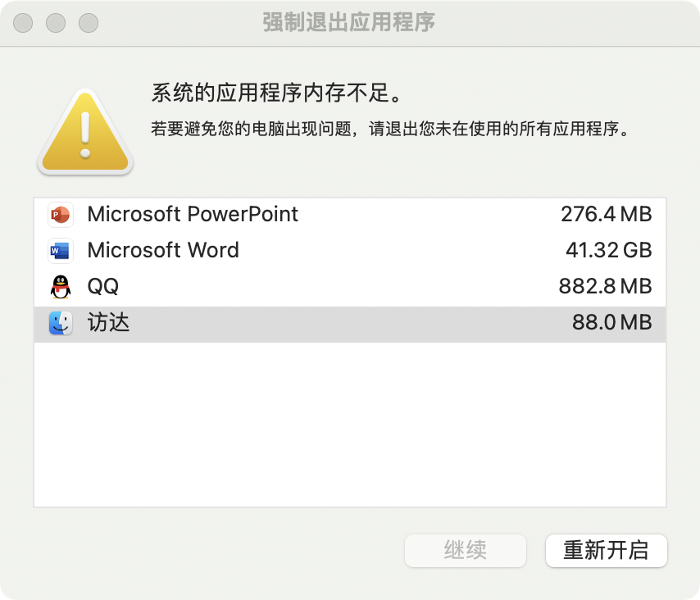The width and height of the screenshot is (700, 600).
Task: Click the yellow warning triangle icon
Action: [84, 131]
